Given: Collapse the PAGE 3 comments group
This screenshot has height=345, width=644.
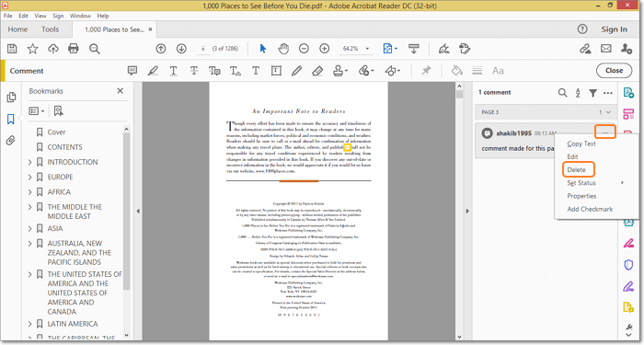Looking at the screenshot, I should click(x=608, y=112).
